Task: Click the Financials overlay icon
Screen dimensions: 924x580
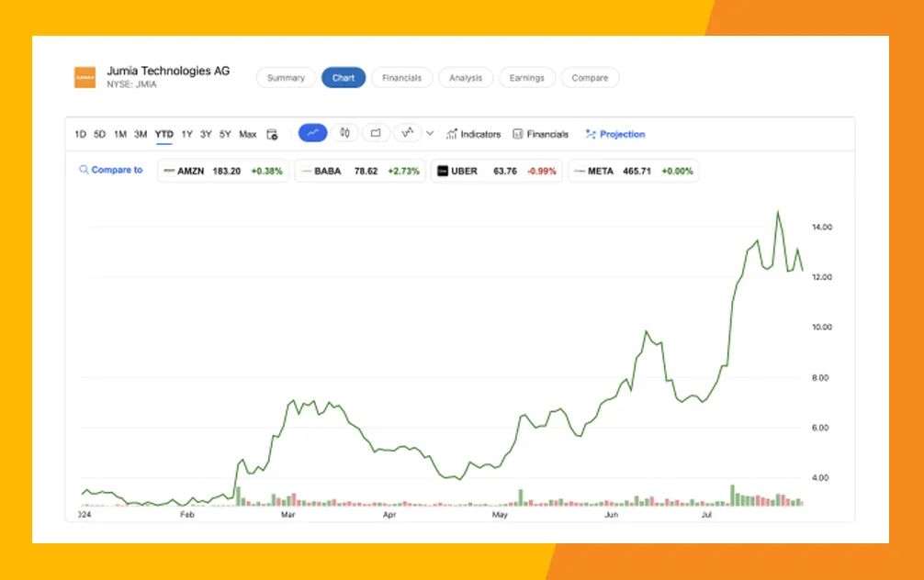Action: point(517,134)
